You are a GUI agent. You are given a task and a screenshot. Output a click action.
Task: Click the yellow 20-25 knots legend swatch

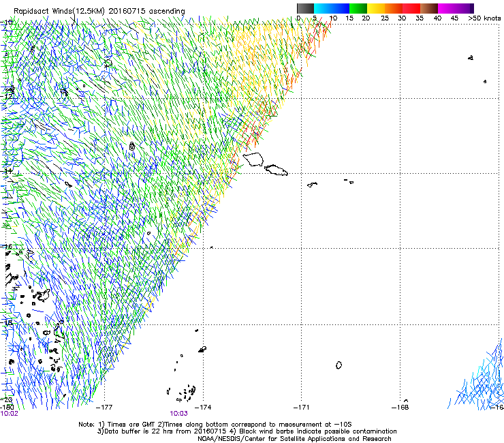click(x=376, y=8)
